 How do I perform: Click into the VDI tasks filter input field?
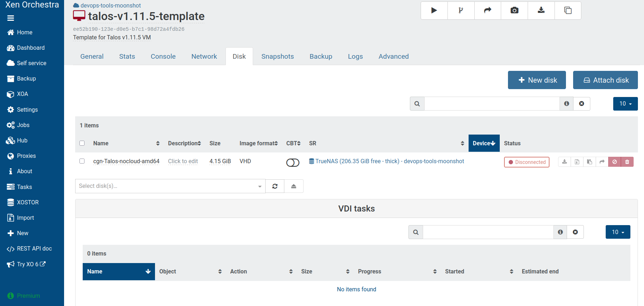click(x=488, y=232)
